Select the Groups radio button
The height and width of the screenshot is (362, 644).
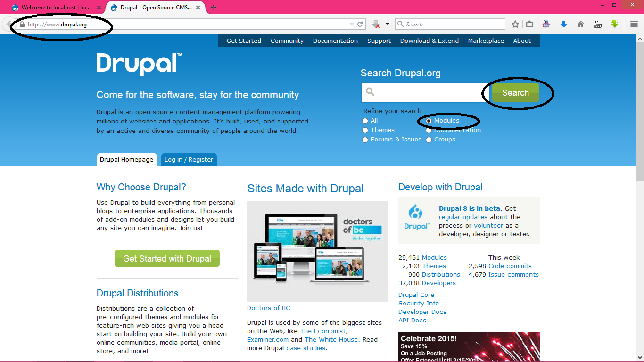tap(429, 140)
